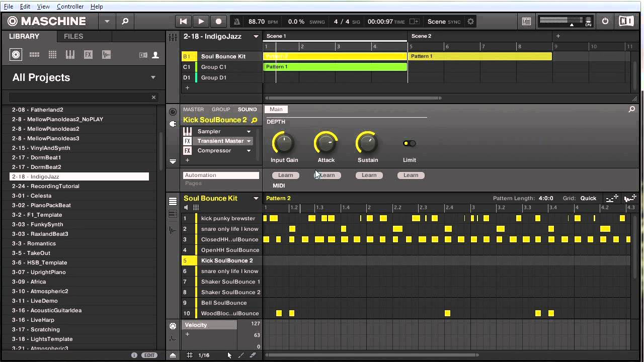Viewport: 644px width, 362px height.
Task: Open the Scene sync settings gear
Action: tap(471, 22)
